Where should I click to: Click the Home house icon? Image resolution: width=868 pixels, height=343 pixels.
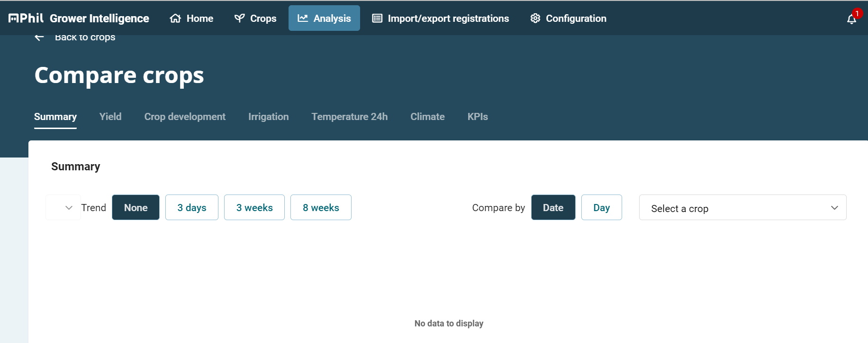175,19
